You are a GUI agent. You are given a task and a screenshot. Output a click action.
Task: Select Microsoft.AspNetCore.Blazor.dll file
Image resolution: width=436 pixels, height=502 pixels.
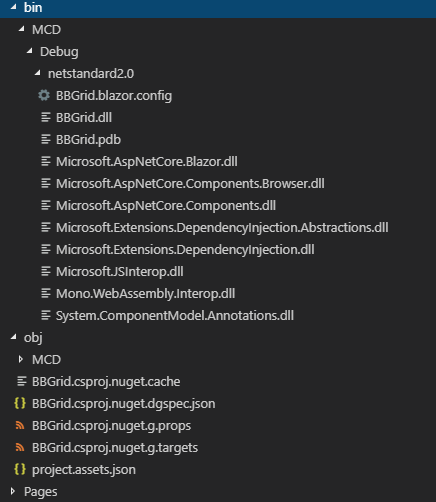pyautogui.click(x=147, y=162)
